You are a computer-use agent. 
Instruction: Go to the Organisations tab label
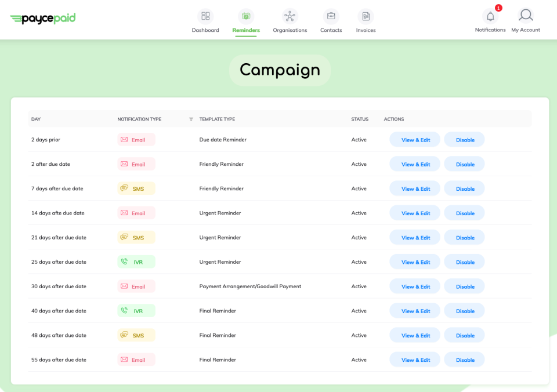click(290, 30)
